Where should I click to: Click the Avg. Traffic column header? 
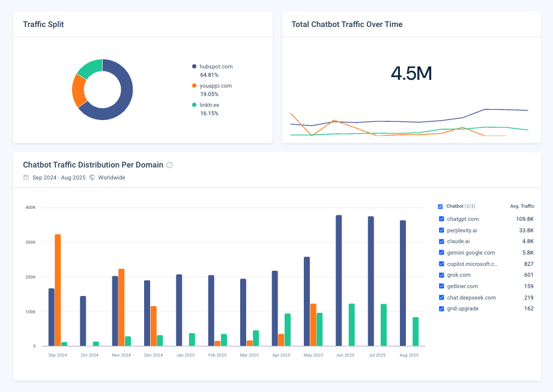522,206
